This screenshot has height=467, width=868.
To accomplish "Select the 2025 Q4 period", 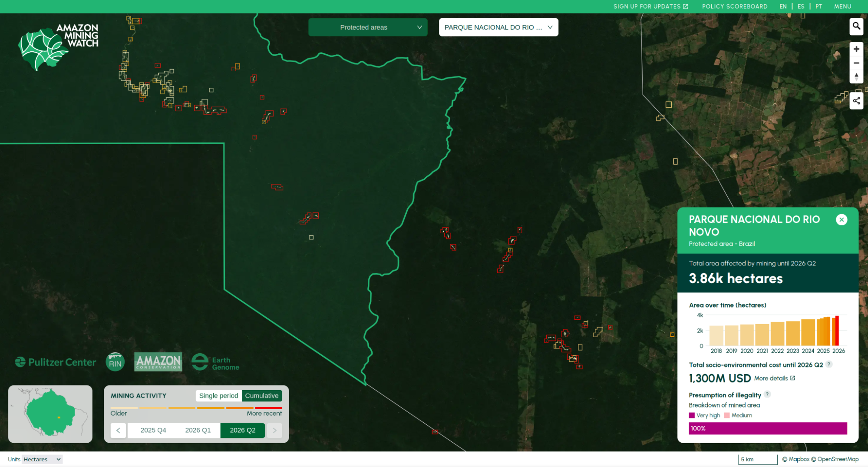I will click(x=153, y=430).
